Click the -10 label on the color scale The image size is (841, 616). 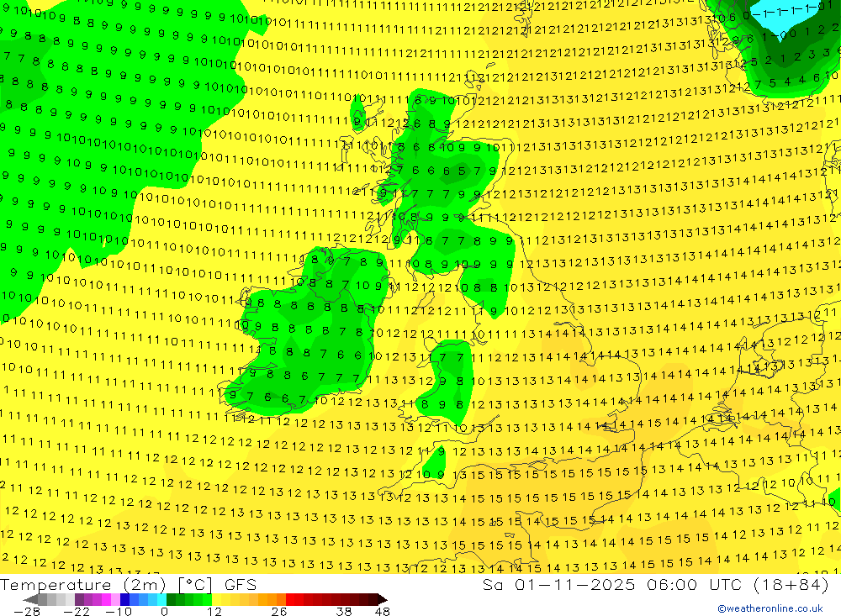(119, 611)
